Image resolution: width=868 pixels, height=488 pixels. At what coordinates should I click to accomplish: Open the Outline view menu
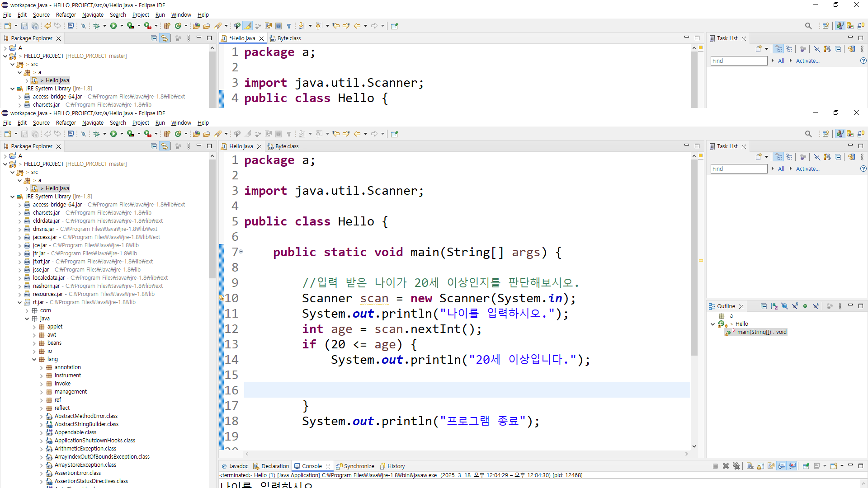coord(840,306)
